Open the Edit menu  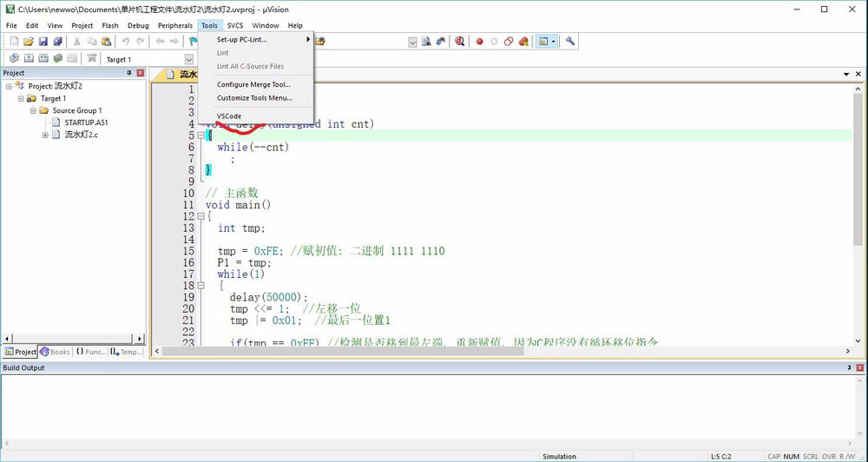(x=32, y=25)
